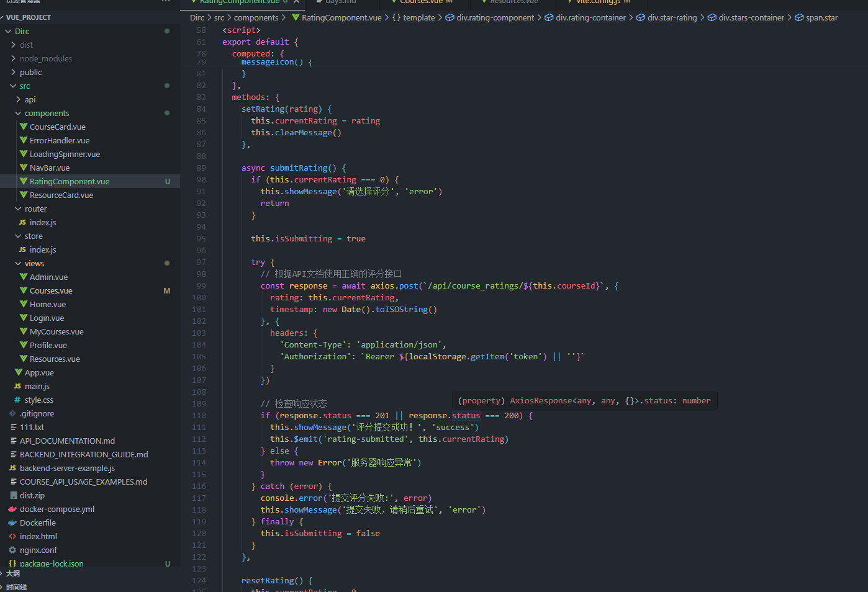Open CourseCard.vue in the explorer
This screenshot has height=592, width=868.
click(x=57, y=127)
